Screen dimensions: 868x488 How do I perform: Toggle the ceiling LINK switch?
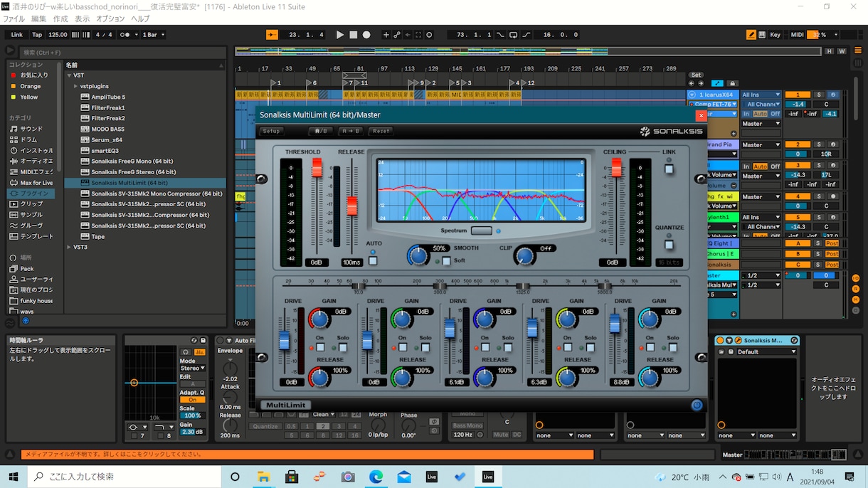669,169
